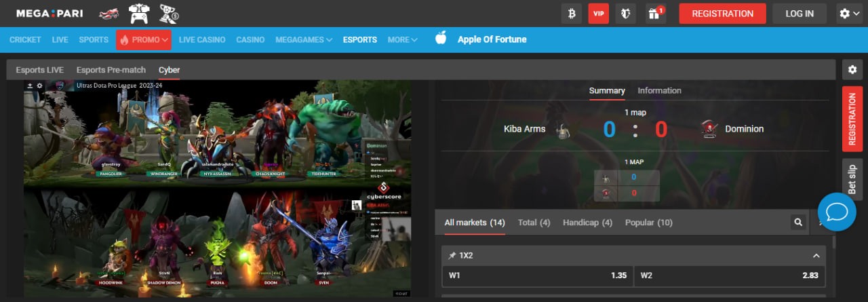Select the Information tab
The height and width of the screenshot is (302, 868).
click(x=659, y=90)
